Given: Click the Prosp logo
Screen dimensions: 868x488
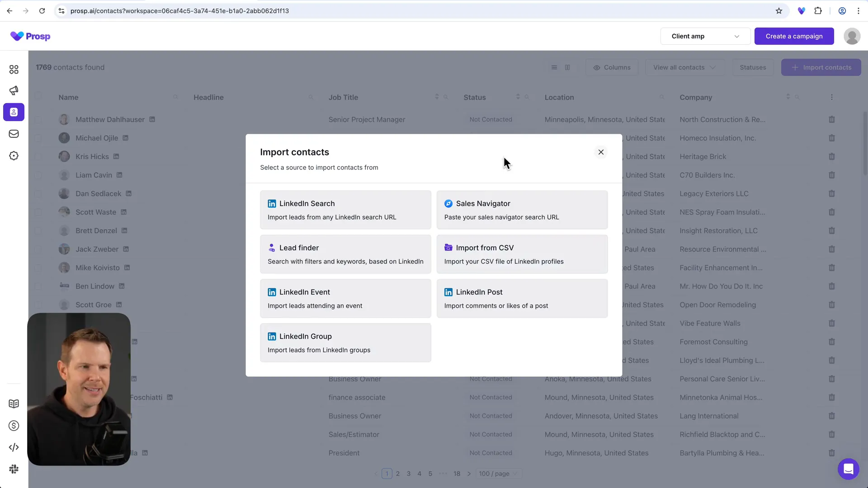Looking at the screenshot, I should click(x=30, y=36).
